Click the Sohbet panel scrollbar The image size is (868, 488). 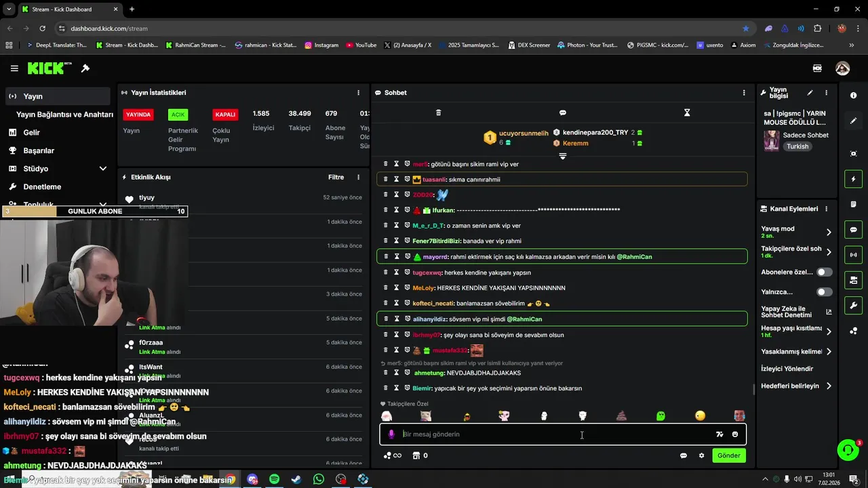click(x=753, y=389)
